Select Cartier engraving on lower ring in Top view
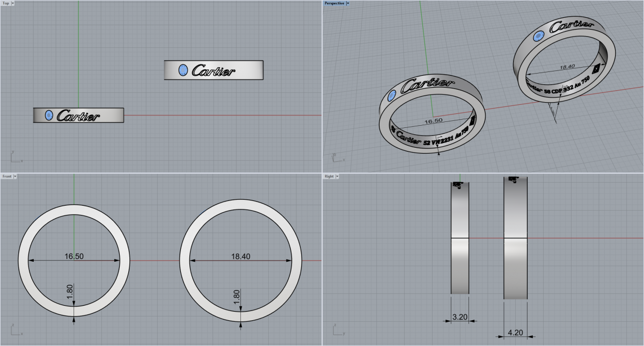The image size is (644, 346). click(77, 116)
